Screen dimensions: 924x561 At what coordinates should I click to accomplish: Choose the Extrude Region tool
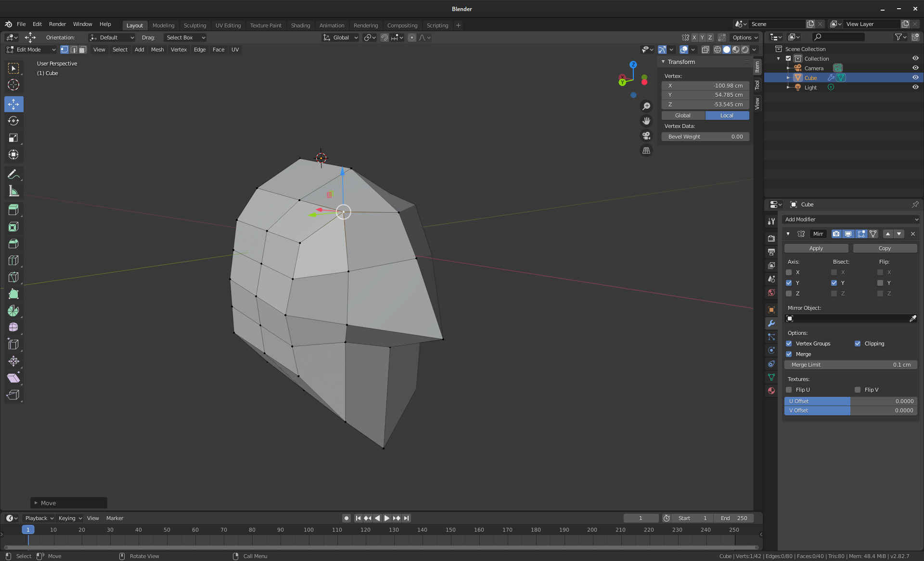13,210
